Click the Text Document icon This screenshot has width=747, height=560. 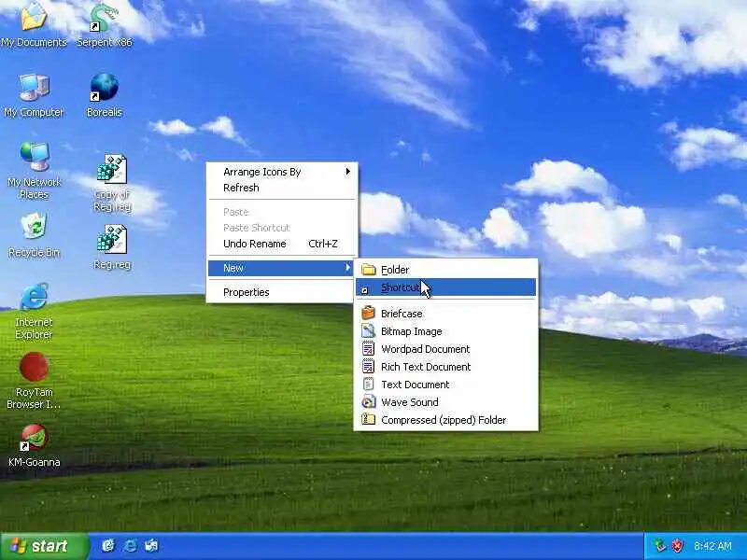click(368, 384)
